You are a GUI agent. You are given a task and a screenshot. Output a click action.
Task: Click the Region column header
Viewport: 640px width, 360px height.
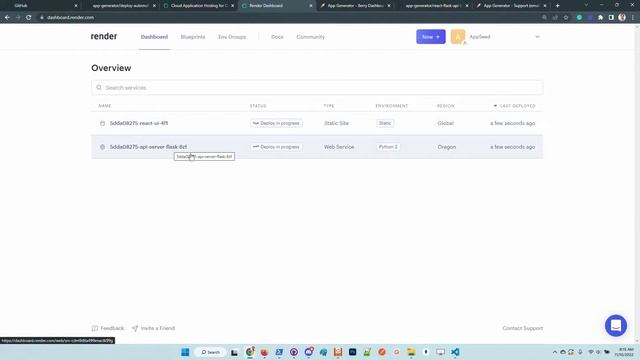coord(446,106)
